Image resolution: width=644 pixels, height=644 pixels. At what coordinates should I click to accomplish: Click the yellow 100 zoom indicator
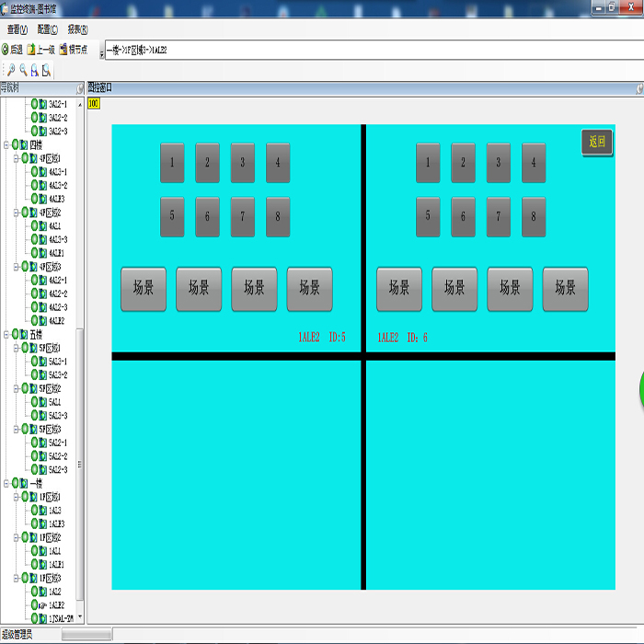coord(94,103)
